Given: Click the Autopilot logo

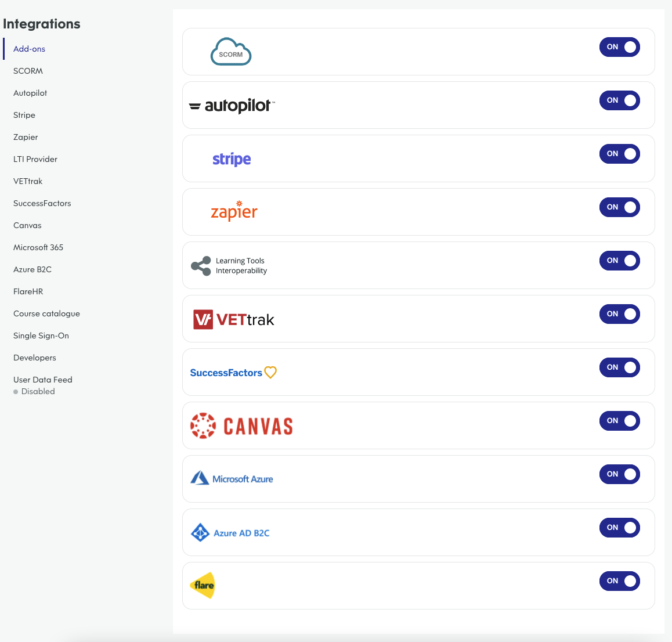Looking at the screenshot, I should click(x=232, y=106).
